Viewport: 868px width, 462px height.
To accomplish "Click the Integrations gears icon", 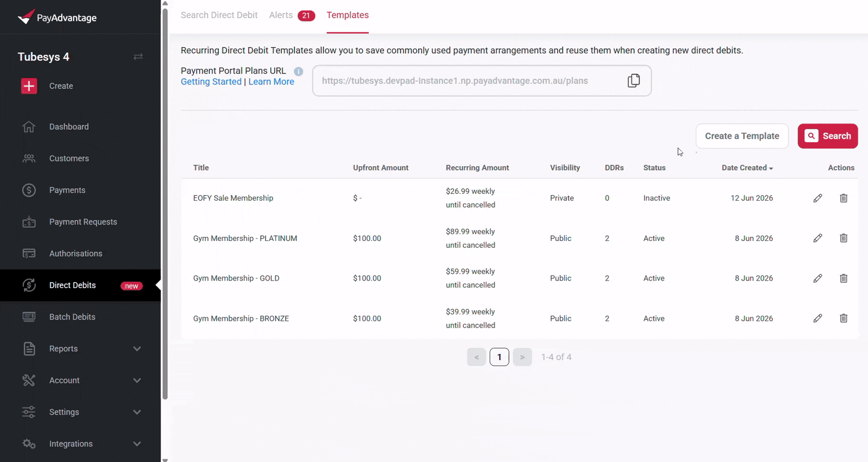I will (x=29, y=444).
